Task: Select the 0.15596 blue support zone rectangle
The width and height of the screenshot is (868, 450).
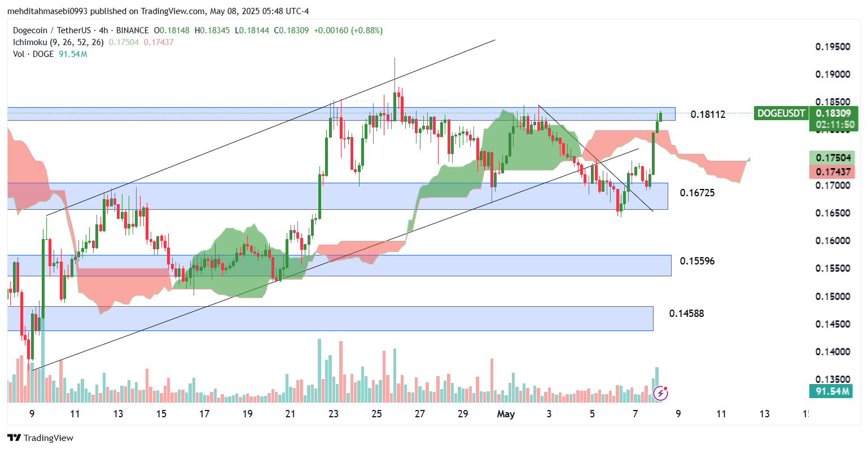Action: tap(339, 266)
